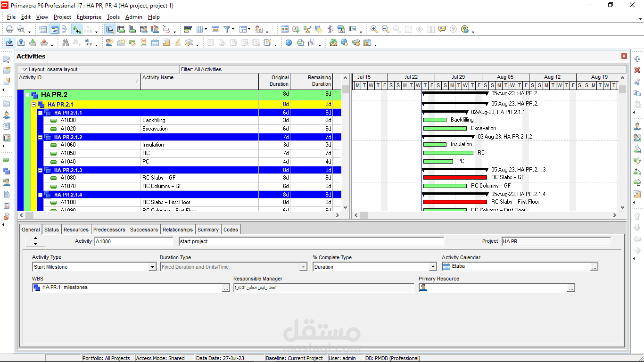The image size is (644, 362).
Task: Collapse the HA PR.2.1 WBS band
Action: pos(34,104)
